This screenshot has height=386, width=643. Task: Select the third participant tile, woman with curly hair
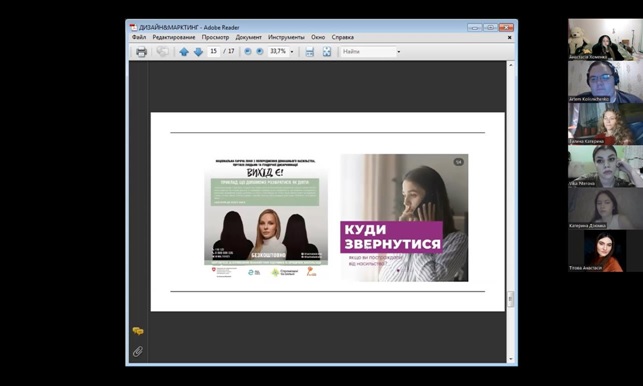(x=605, y=124)
